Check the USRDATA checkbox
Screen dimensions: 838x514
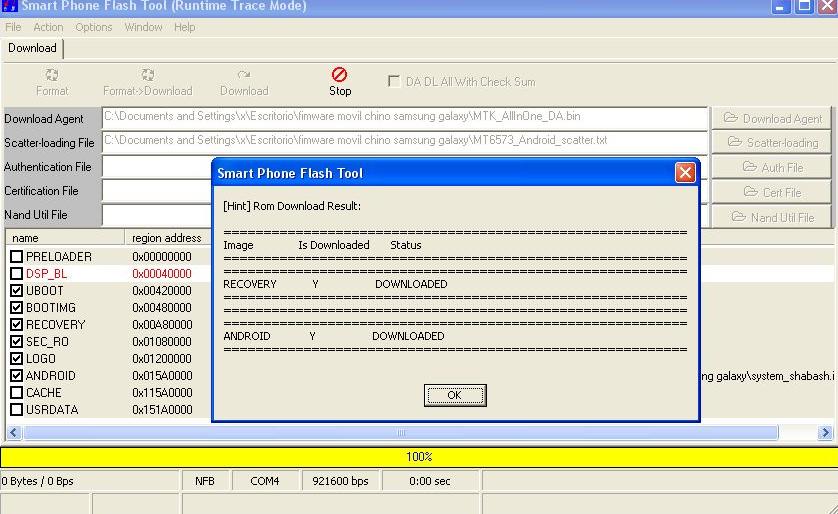coord(17,410)
